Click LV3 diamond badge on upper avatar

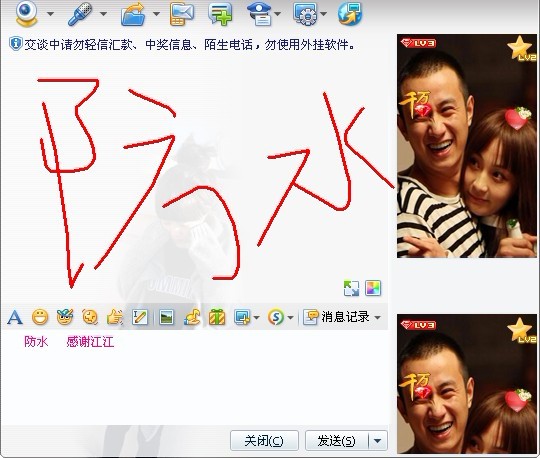(x=418, y=43)
